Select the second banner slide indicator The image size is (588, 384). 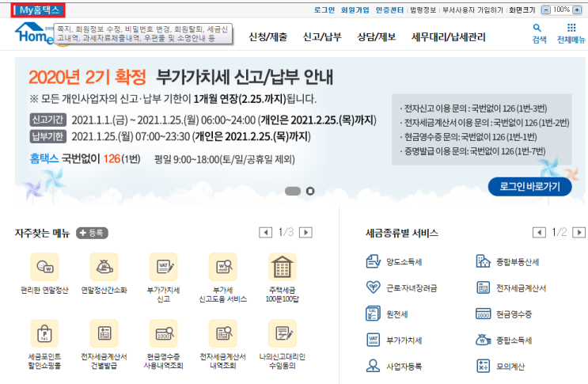[310, 192]
